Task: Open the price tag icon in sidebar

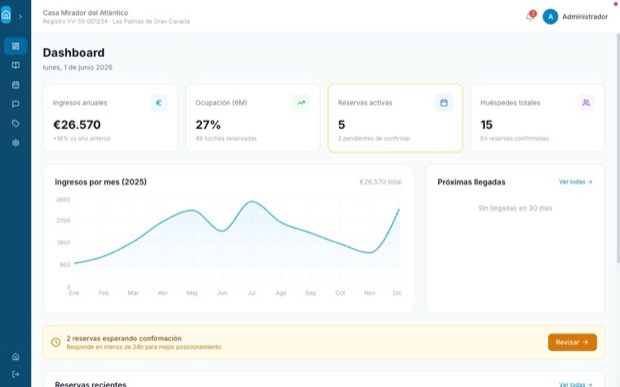Action: coord(15,124)
